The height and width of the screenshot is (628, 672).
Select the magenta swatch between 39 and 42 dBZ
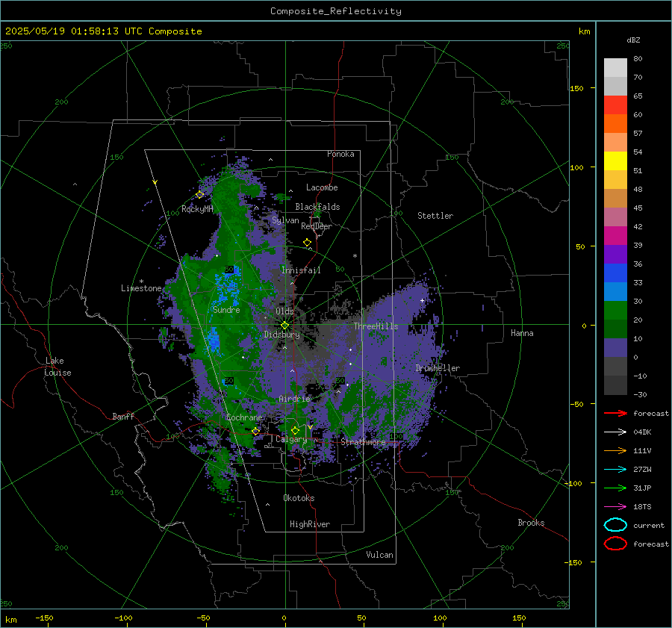pos(615,235)
